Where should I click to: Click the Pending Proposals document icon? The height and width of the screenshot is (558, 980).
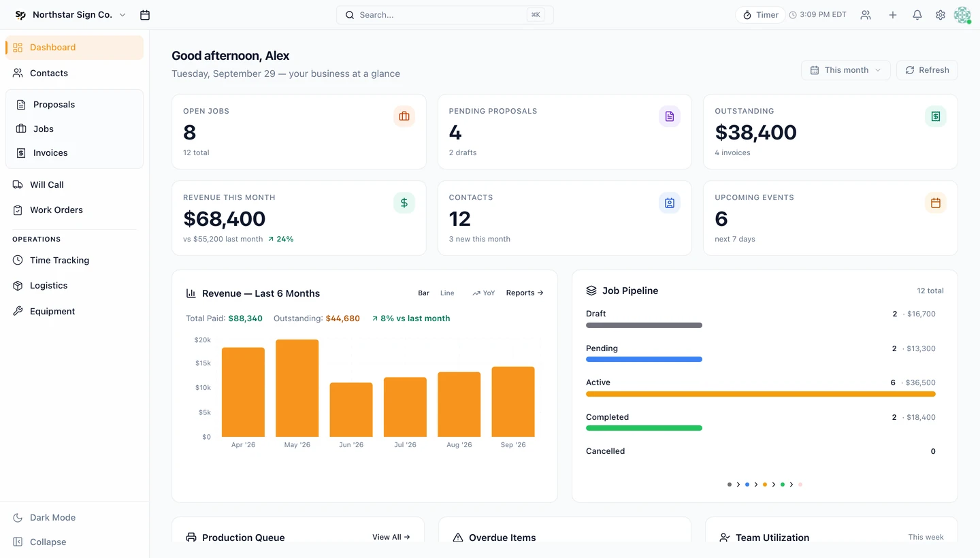pyautogui.click(x=670, y=116)
